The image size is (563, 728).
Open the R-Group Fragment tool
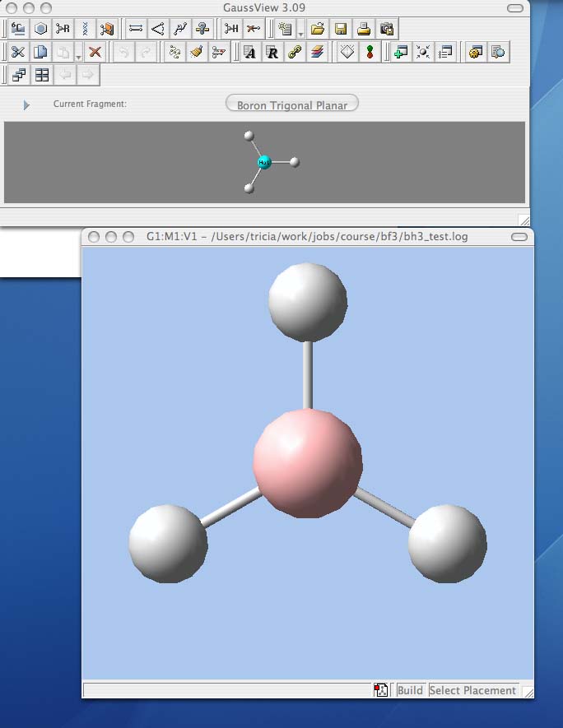(63, 29)
